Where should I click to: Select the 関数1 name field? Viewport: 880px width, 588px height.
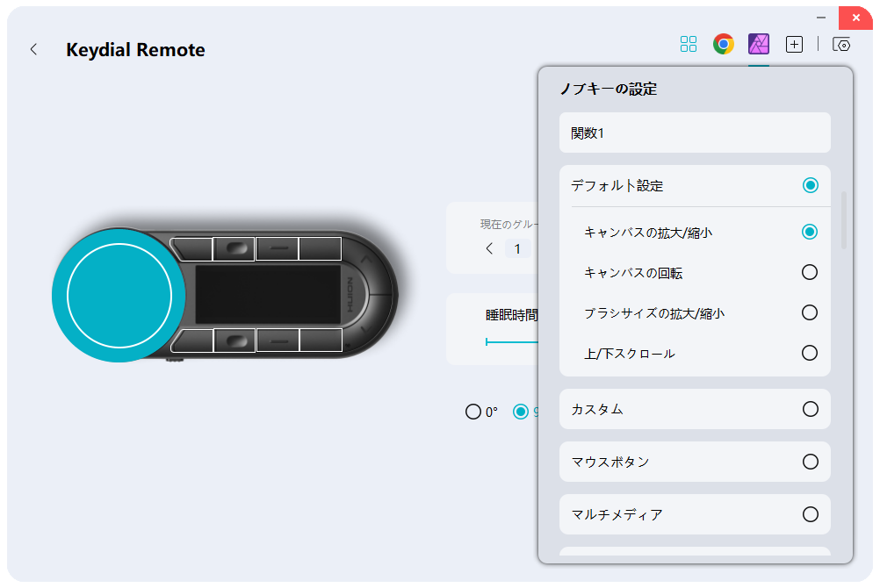pyautogui.click(x=695, y=133)
